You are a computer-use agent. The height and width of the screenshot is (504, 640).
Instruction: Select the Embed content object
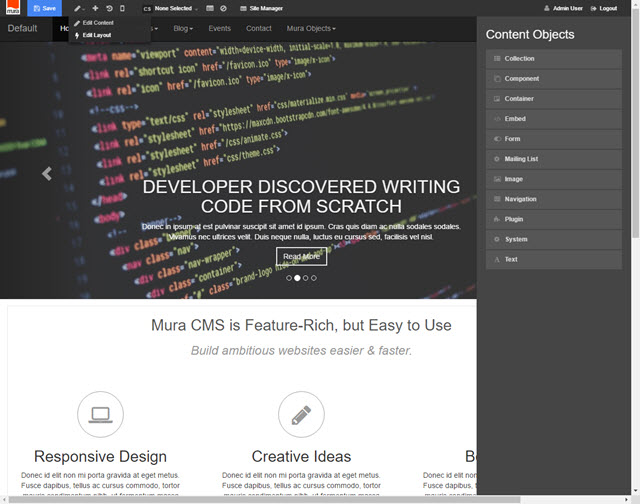tap(554, 119)
